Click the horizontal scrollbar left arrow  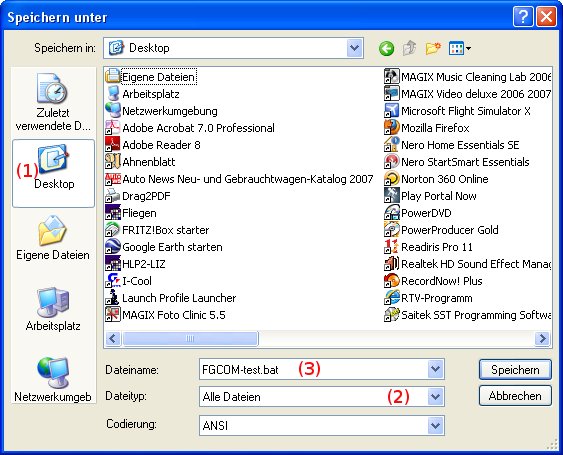[113, 338]
